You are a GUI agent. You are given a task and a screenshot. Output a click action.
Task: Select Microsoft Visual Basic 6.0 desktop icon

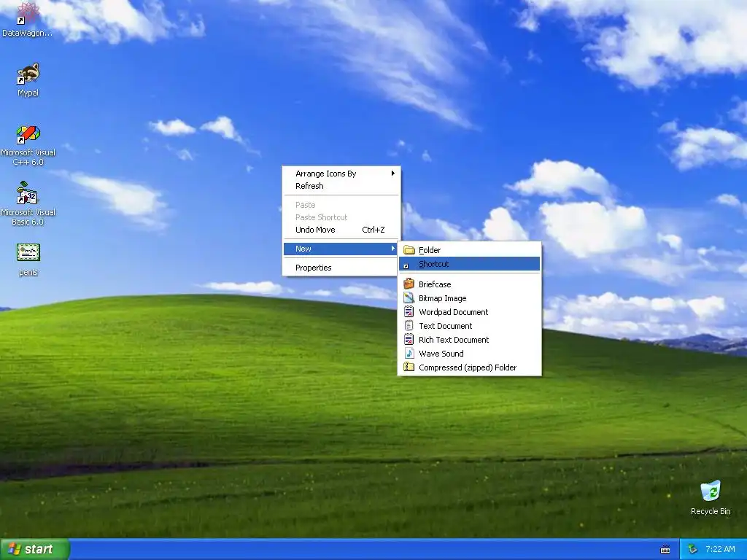(28, 193)
